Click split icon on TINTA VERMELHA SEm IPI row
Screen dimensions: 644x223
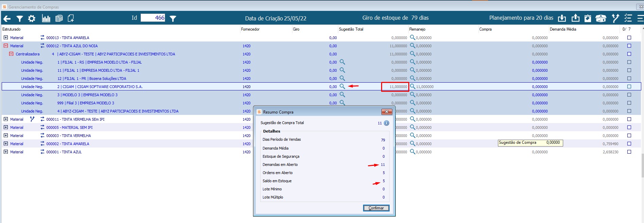pyautogui.click(x=32, y=119)
